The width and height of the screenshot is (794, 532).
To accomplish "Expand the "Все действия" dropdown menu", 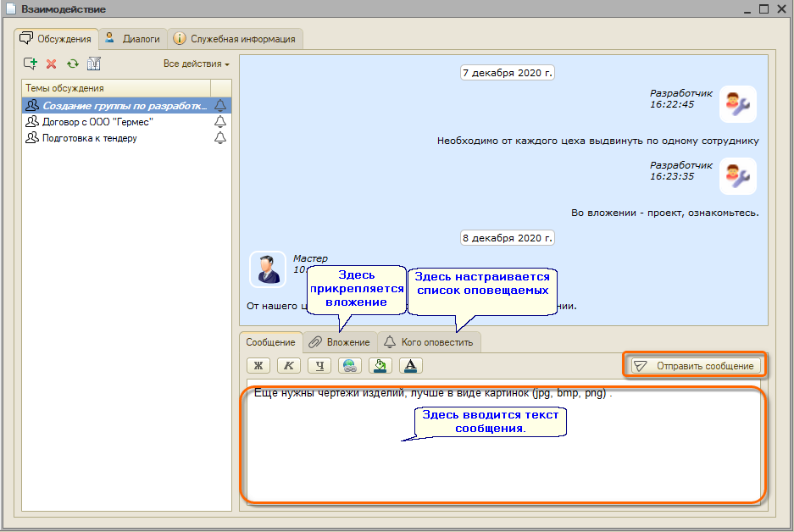I will [197, 64].
